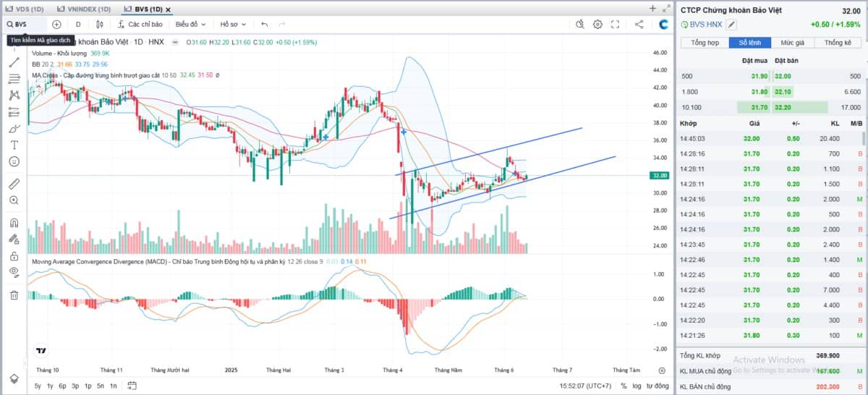Toggle the log scale
Viewport: 868px width, 395px height.
tap(637, 386)
